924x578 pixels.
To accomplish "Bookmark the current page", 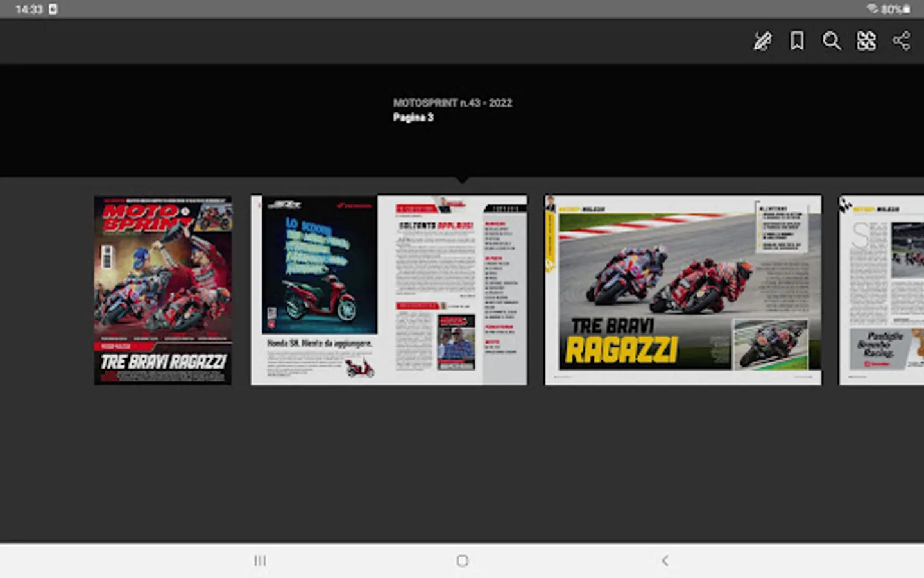I will (797, 41).
